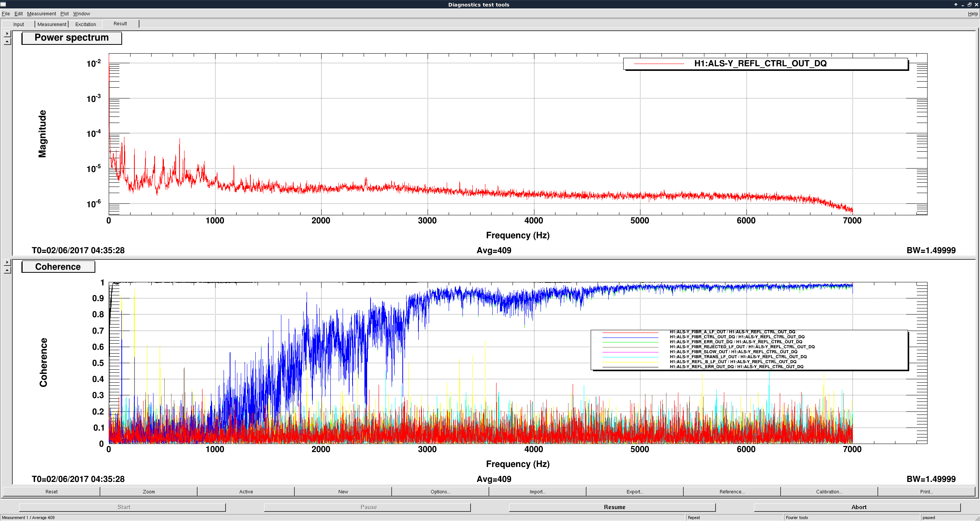Click the Repeat status bar field
This screenshot has height=521, width=980.
(734, 518)
